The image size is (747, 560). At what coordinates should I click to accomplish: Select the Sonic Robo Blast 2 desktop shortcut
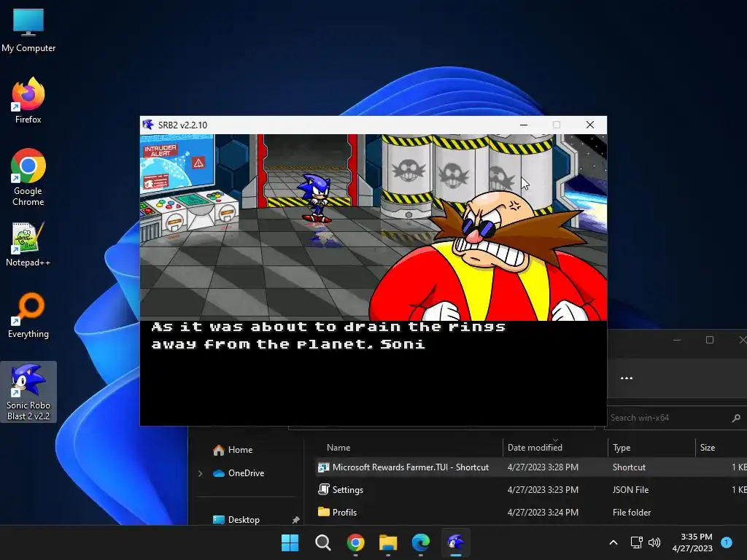click(x=28, y=392)
